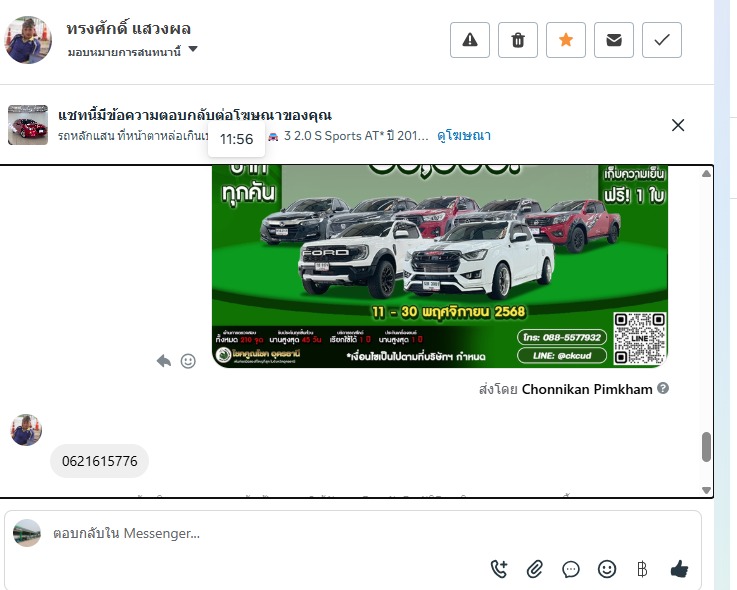This screenshot has height=590, width=737.
Task: Click scroll up arrow in chat pane
Action: 706,174
